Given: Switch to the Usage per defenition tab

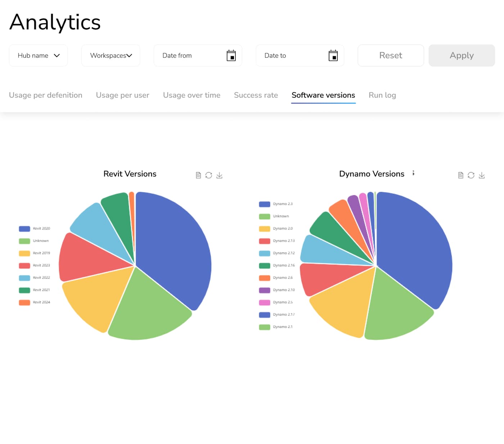Looking at the screenshot, I should [46, 95].
